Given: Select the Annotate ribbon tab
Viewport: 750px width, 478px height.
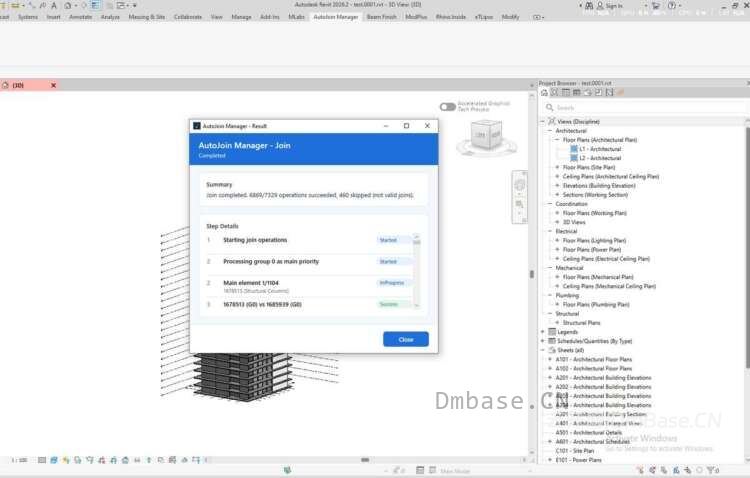Looking at the screenshot, I should click(x=80, y=17).
